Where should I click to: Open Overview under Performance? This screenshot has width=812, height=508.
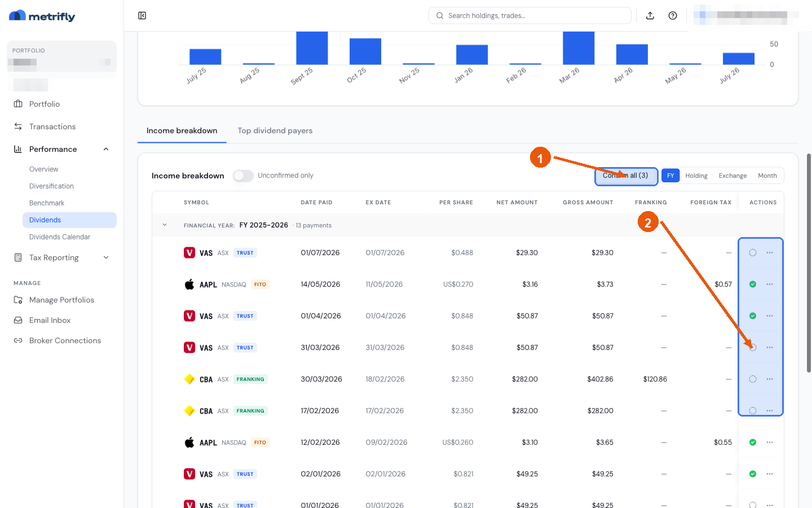point(44,169)
